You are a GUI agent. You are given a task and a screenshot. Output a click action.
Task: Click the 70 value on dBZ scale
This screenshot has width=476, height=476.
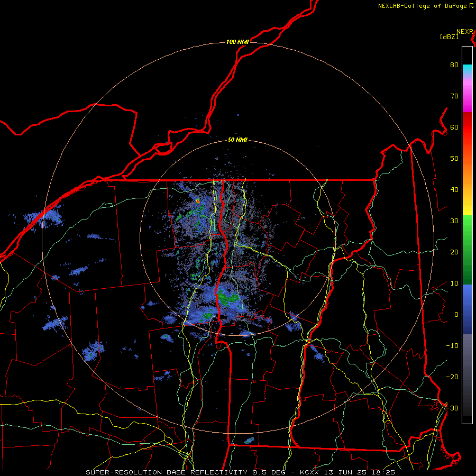pyautogui.click(x=454, y=96)
